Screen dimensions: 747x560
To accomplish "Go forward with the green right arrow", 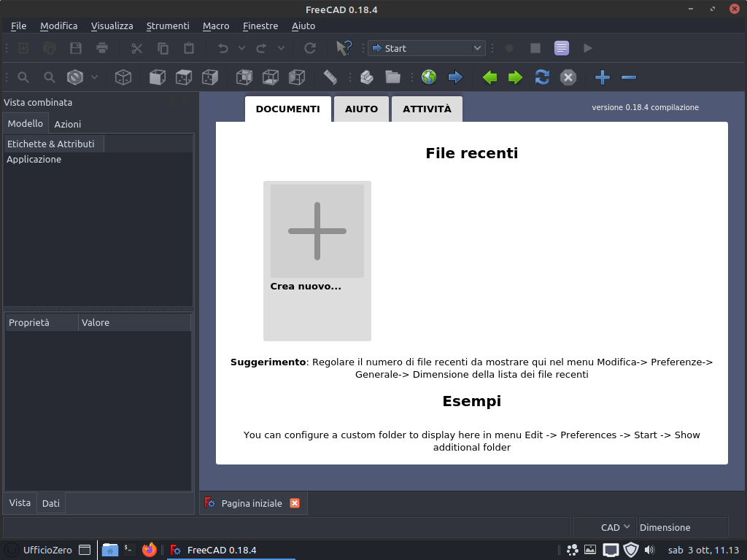I will [x=516, y=77].
